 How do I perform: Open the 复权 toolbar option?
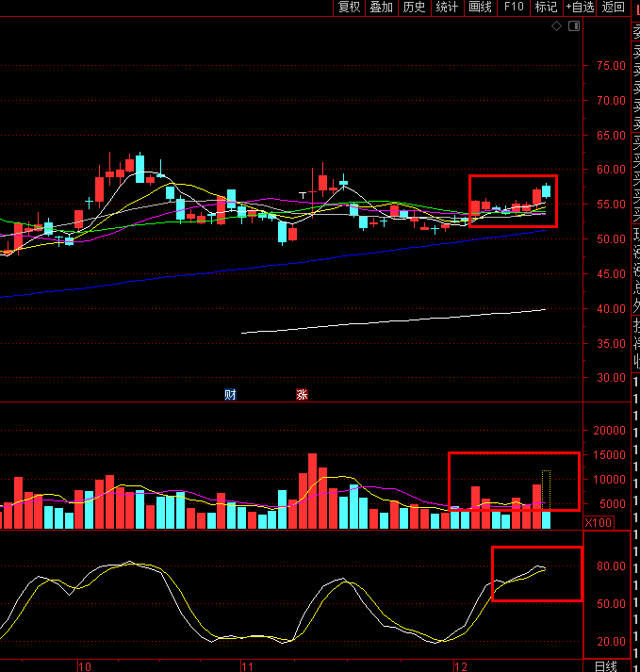(350, 8)
